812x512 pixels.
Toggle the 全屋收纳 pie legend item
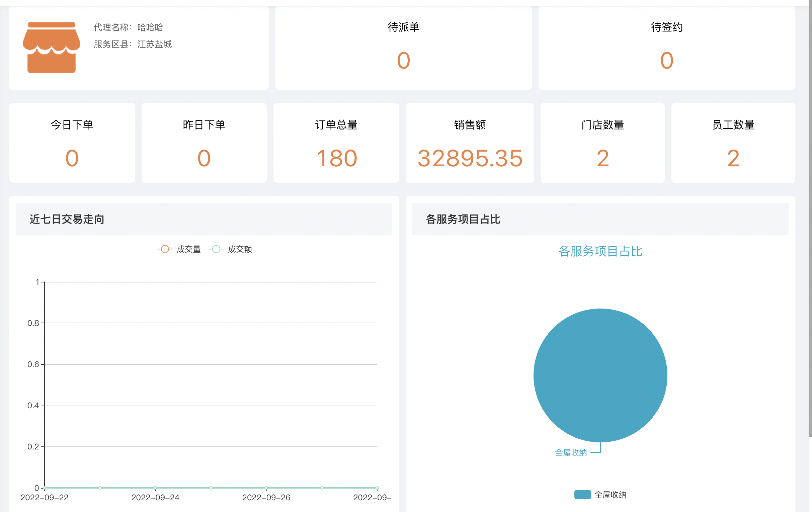click(610, 495)
